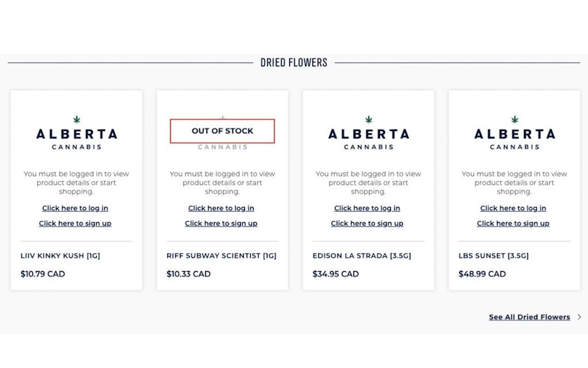Click the chevron arrow beside See All Dried Flowers
The width and height of the screenshot is (588, 368).
pos(579,317)
